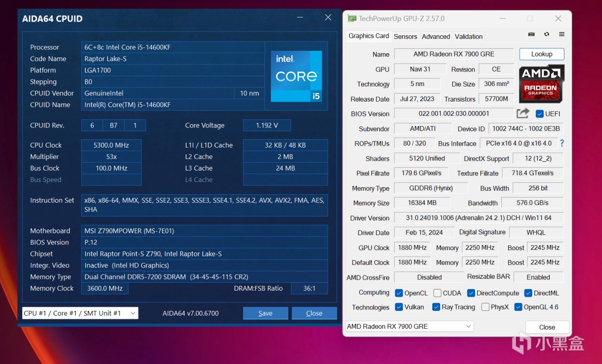The image size is (602, 364).
Task: Click the Release Date Jul 27, 2023 field
Action: point(417,99)
